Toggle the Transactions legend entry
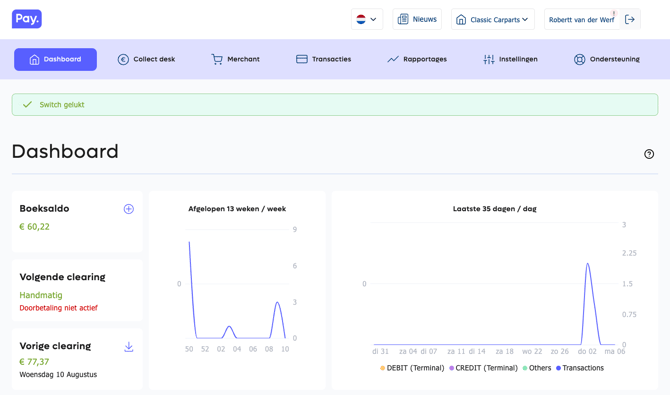 pos(580,368)
